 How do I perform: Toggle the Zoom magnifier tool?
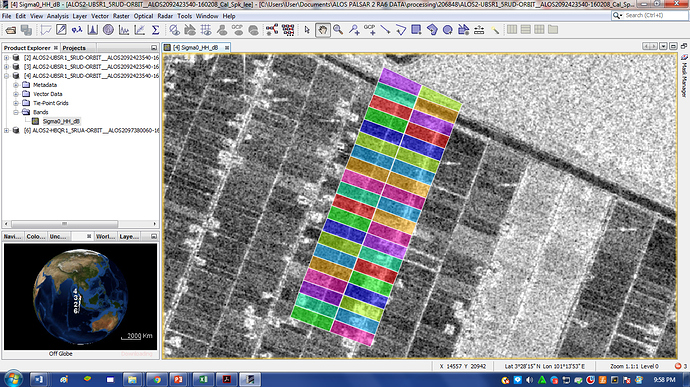click(x=338, y=30)
